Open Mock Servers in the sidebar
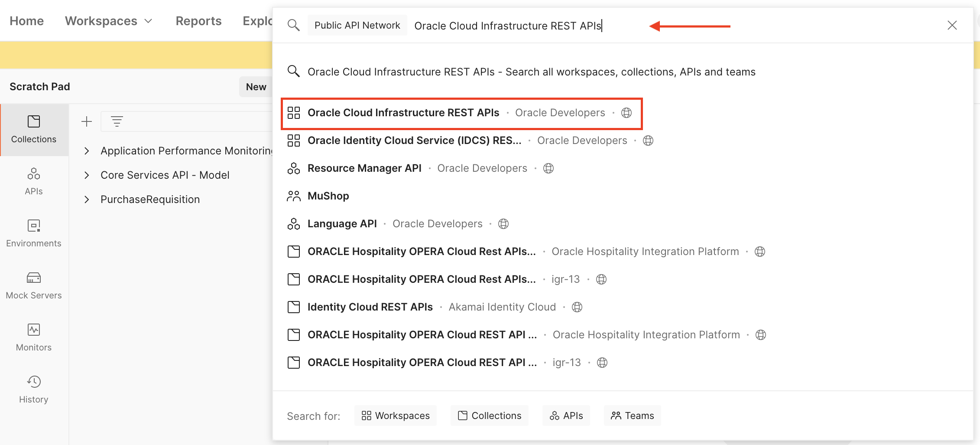980x445 pixels. click(x=34, y=285)
